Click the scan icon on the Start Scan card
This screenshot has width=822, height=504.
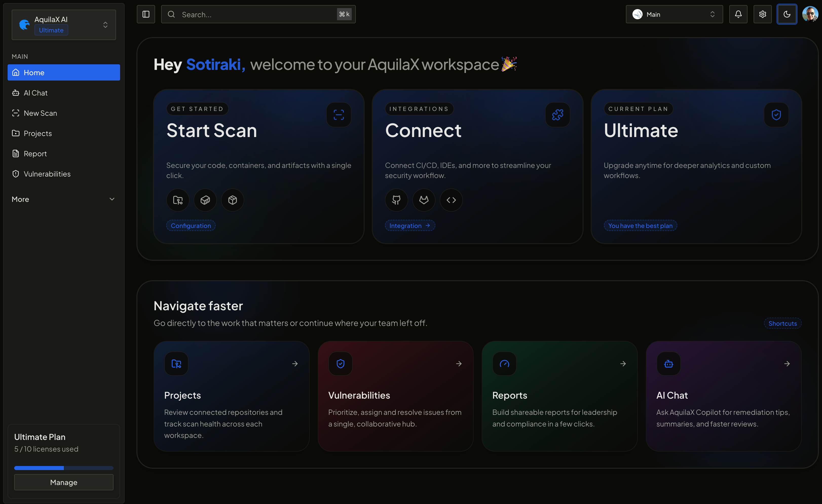pyautogui.click(x=339, y=115)
